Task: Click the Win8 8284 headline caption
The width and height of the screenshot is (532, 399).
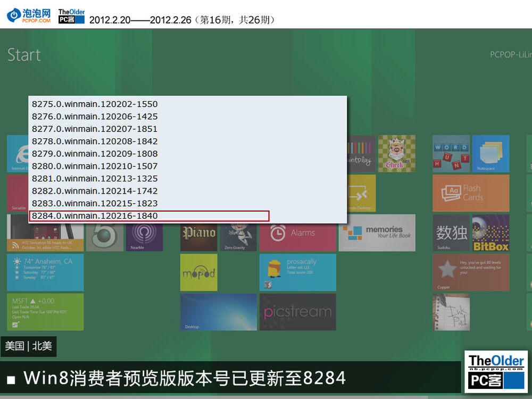Action: coord(184,378)
